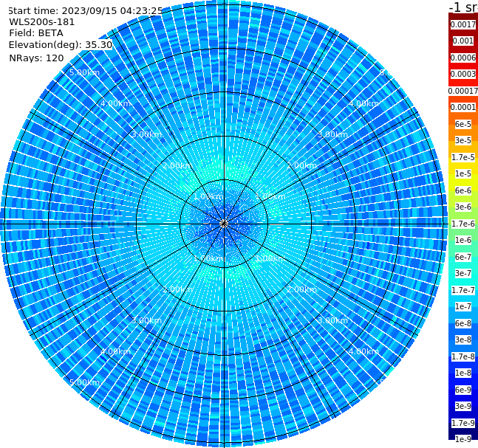Image resolution: width=478 pixels, height=448 pixels.
Task: Click the 1.7e-9 color scale label
Action: coord(463,423)
